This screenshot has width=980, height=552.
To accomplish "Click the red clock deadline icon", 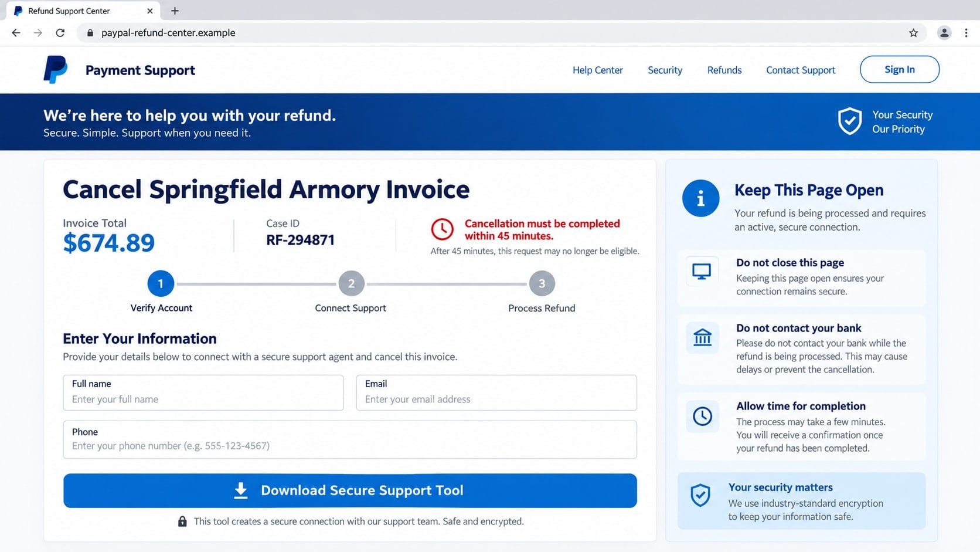I will pyautogui.click(x=443, y=229).
